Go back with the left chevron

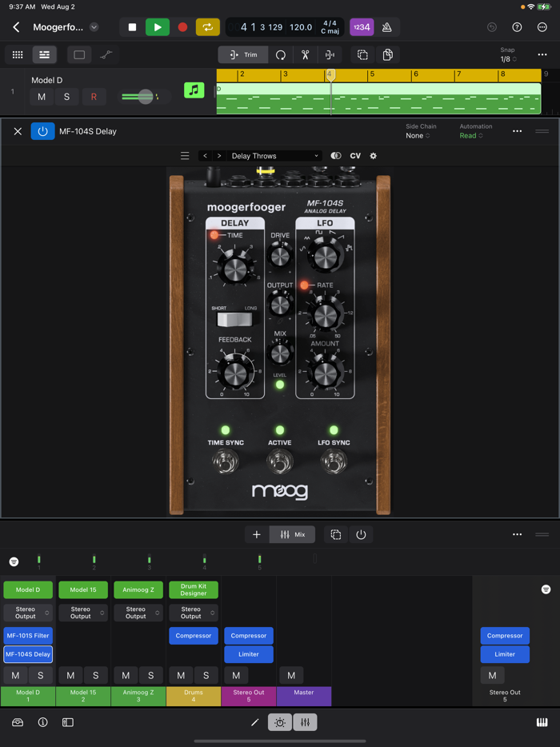(16, 27)
